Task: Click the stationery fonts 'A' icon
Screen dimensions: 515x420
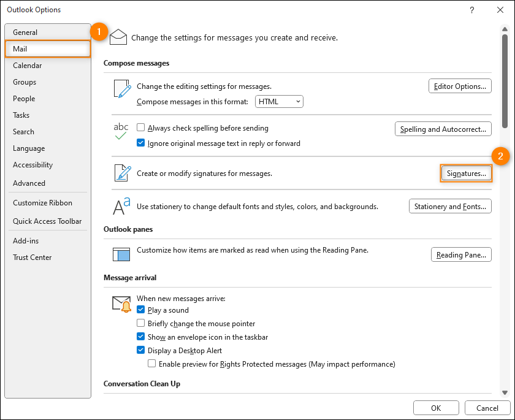Action: pyautogui.click(x=121, y=206)
